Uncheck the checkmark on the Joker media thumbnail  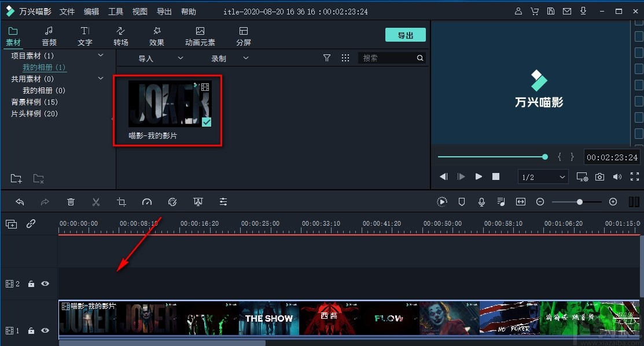click(x=206, y=122)
